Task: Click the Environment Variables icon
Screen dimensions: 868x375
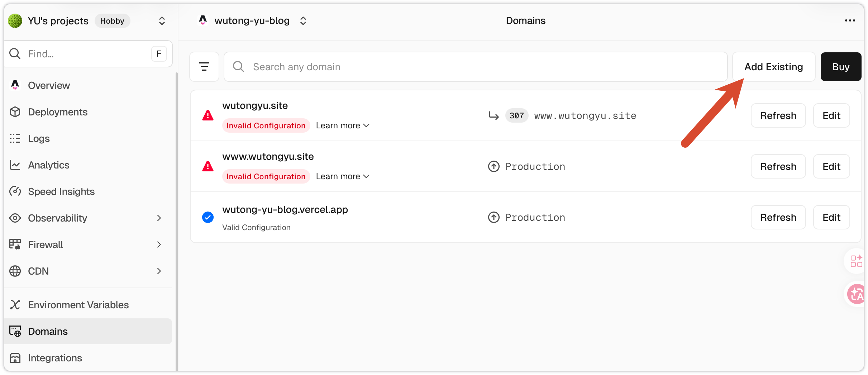Action: (15, 305)
